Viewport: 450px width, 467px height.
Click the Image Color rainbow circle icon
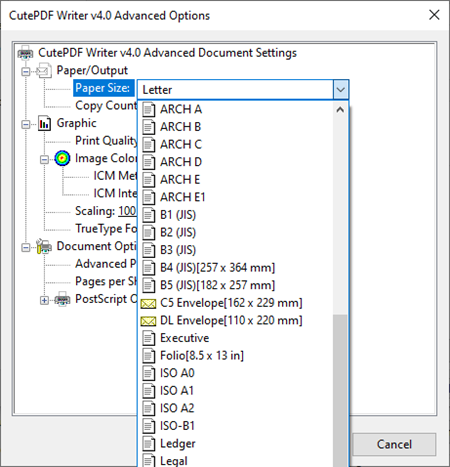point(62,158)
